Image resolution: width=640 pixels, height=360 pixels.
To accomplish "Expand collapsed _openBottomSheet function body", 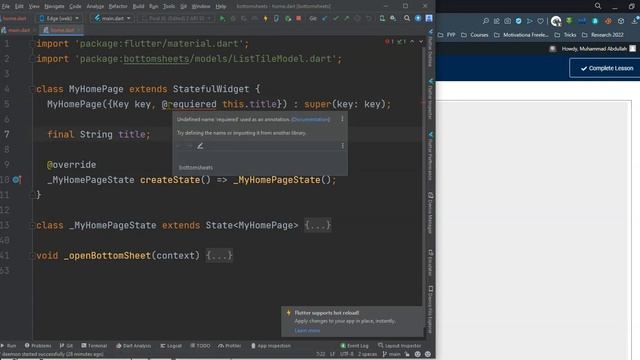I will pyautogui.click(x=219, y=256).
